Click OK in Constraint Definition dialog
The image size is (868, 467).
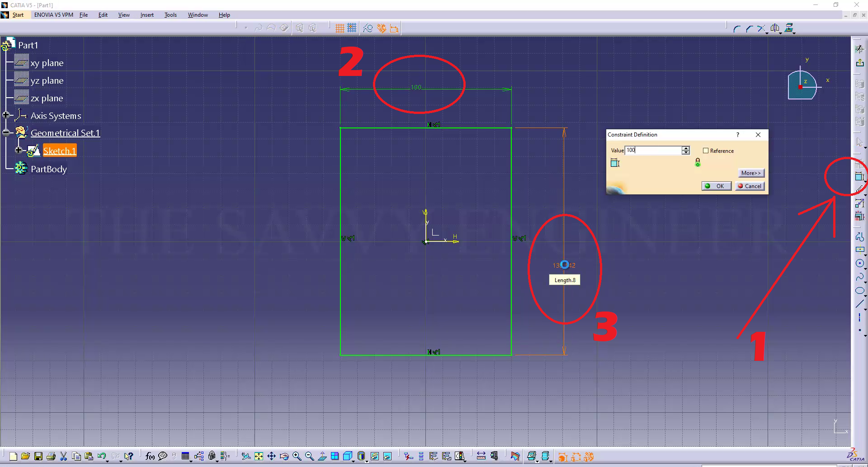(716, 186)
